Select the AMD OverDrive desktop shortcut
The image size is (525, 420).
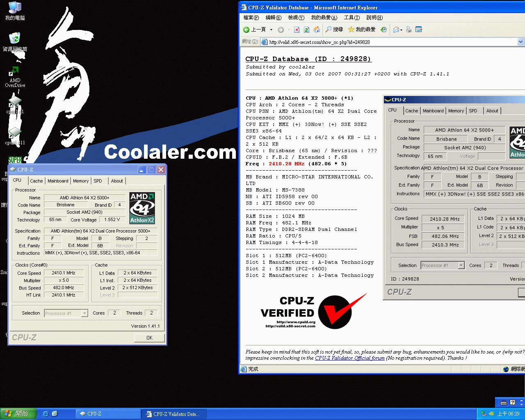point(15,77)
